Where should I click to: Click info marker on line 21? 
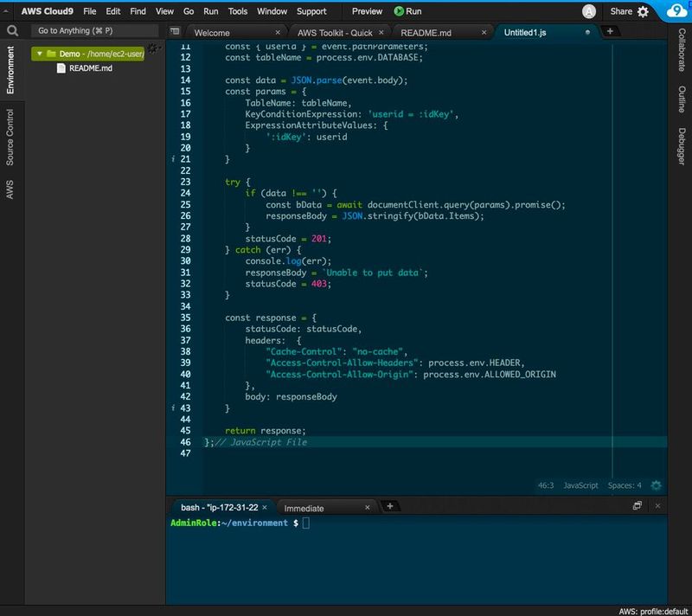pos(173,159)
